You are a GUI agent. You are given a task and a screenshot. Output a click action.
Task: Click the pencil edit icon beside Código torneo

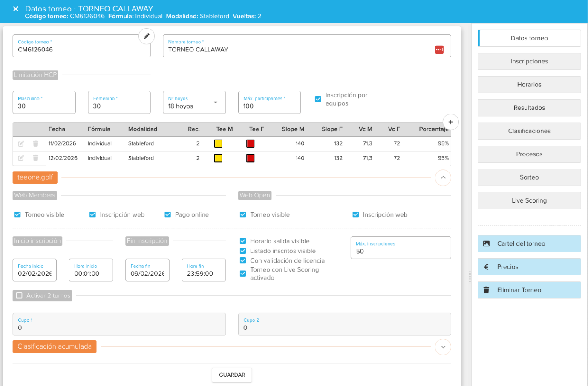coord(146,36)
